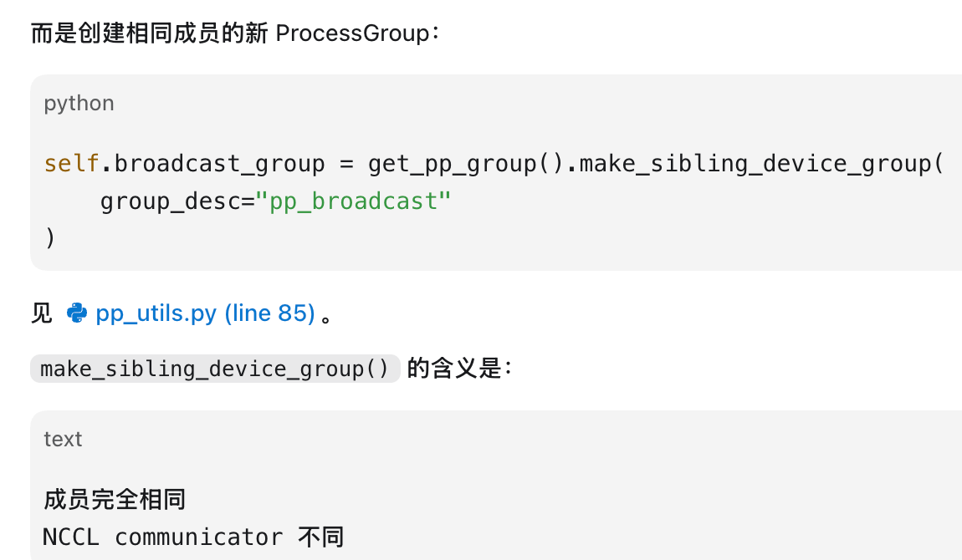The height and width of the screenshot is (560, 962).
Task: Click group_desc= parameter name in code
Action: 177,201
